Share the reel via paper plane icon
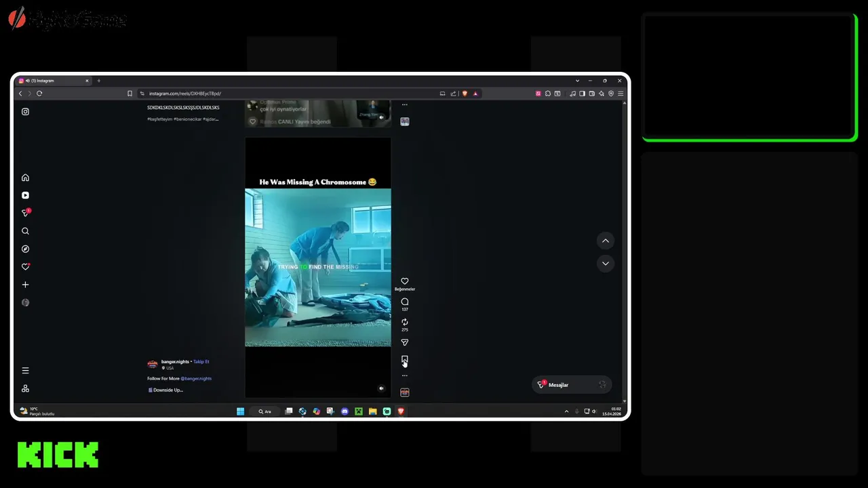 click(x=405, y=342)
